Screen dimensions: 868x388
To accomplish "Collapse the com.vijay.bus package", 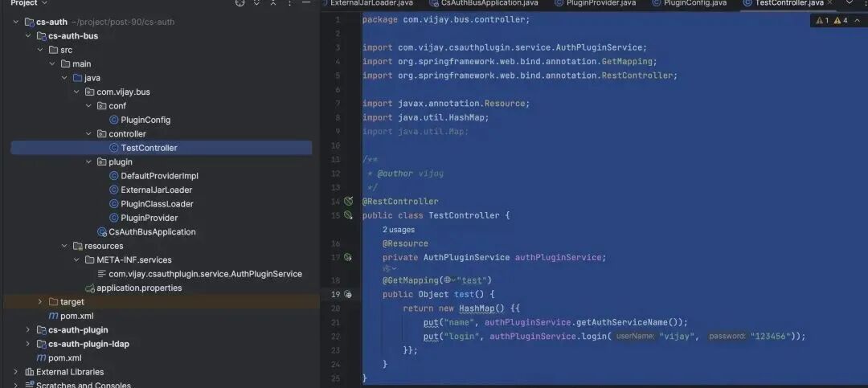I will pos(76,92).
